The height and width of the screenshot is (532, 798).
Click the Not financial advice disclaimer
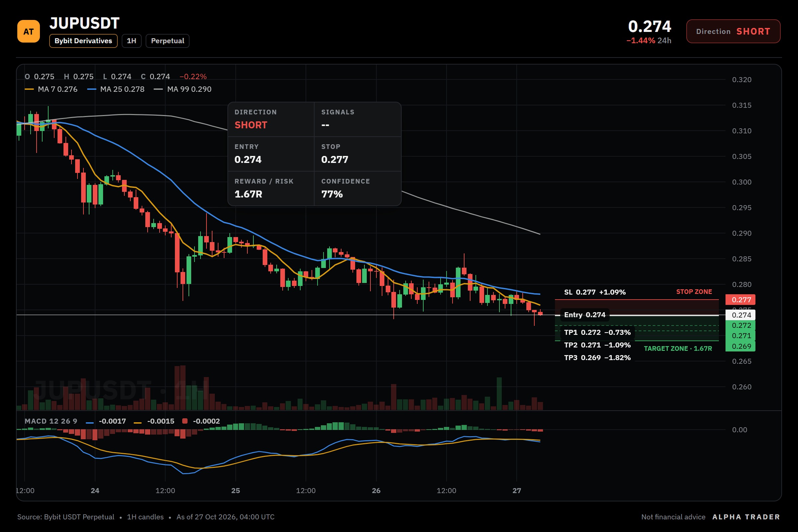point(673,517)
